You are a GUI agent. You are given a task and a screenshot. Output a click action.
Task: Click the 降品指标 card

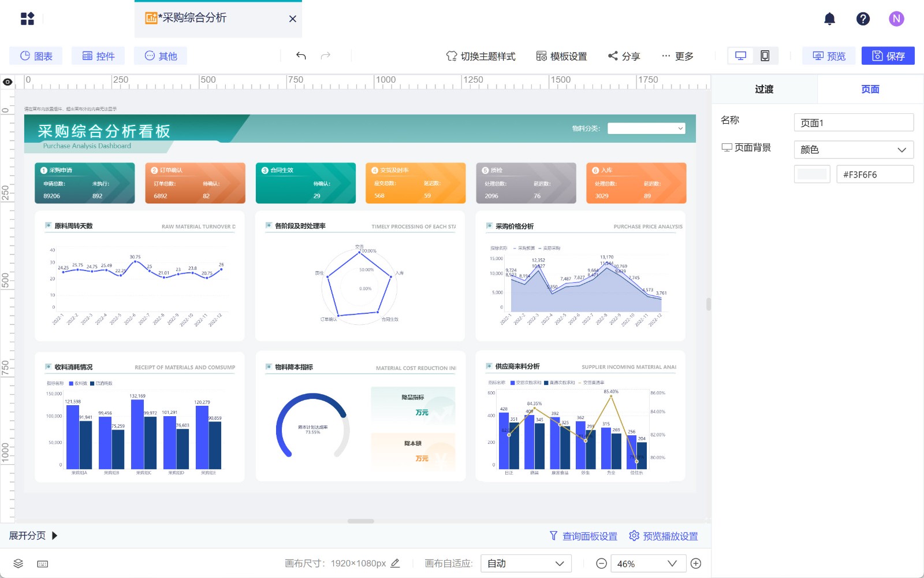pos(413,405)
